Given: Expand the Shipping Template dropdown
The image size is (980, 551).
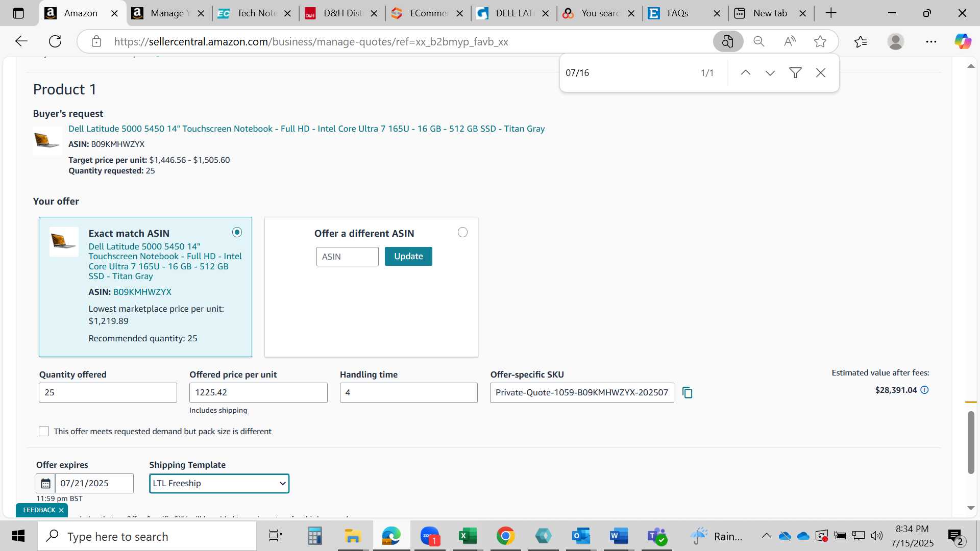Looking at the screenshot, I should coord(219,484).
